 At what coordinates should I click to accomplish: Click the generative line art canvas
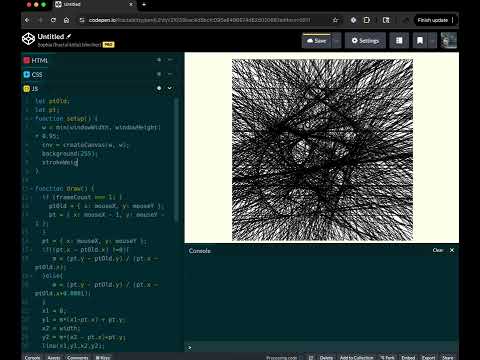pyautogui.click(x=322, y=150)
